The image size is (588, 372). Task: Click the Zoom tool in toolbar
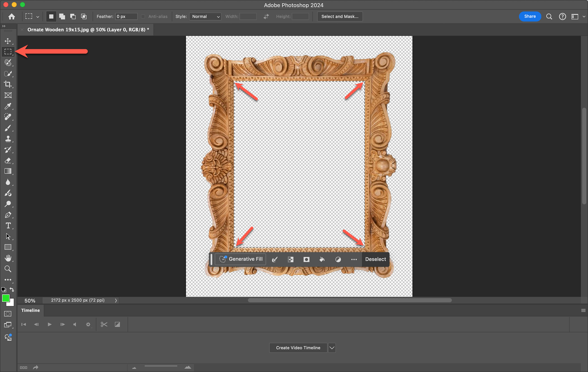8,269
